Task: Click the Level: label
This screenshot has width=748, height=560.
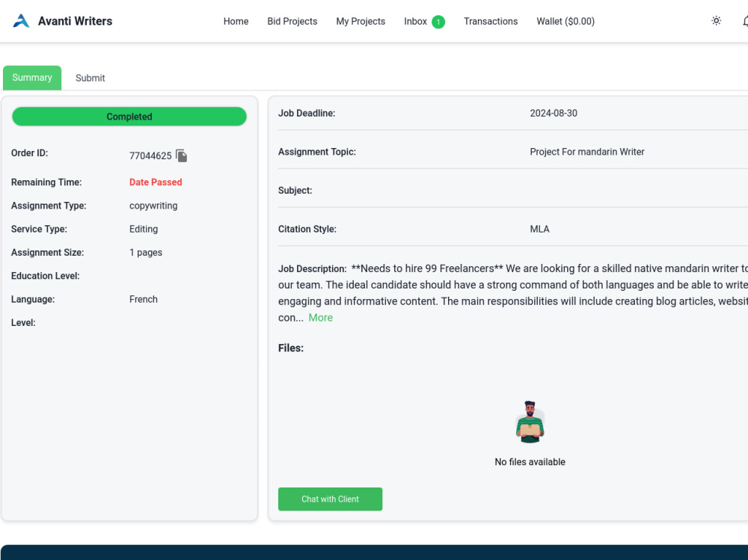Action: 23,322
